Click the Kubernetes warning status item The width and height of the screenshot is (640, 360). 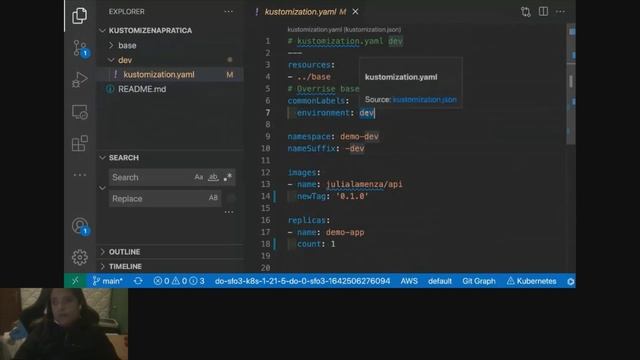(531, 281)
